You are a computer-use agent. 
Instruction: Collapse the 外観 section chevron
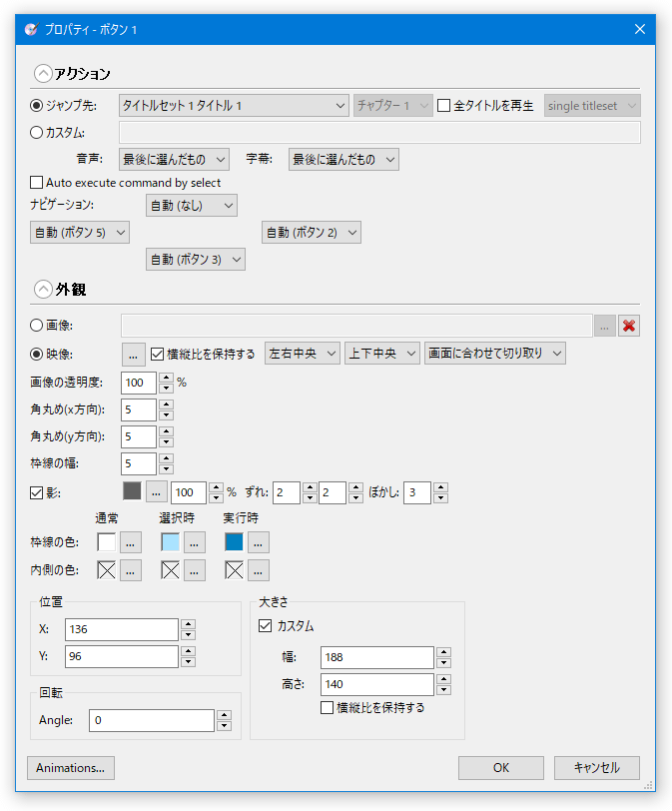click(43, 289)
